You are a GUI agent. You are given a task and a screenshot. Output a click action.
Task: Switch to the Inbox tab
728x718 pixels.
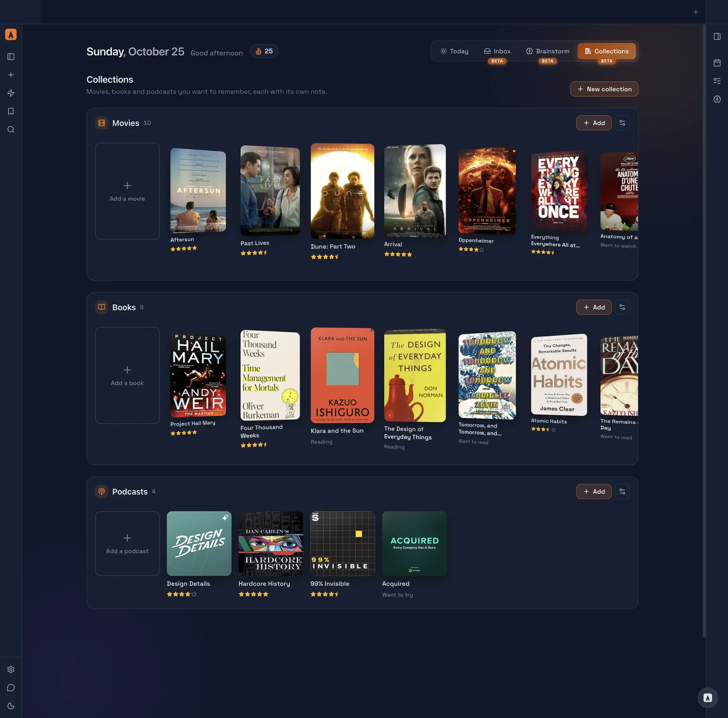[x=498, y=51]
